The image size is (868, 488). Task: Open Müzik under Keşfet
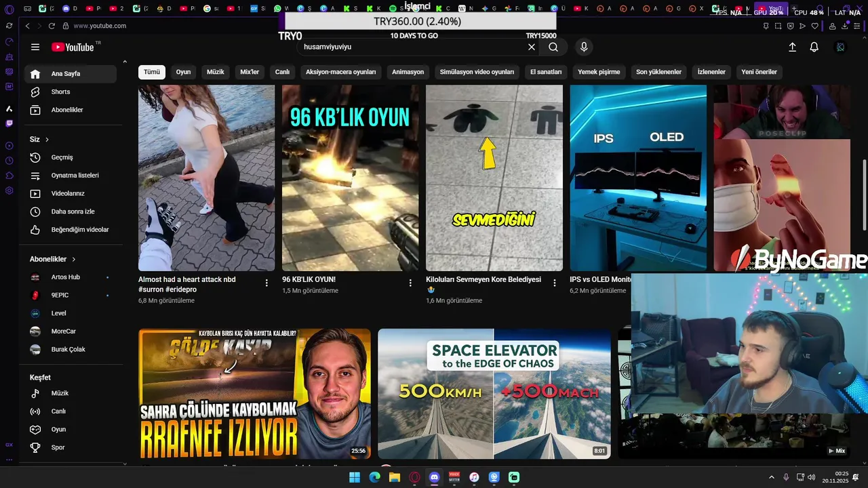click(71, 393)
